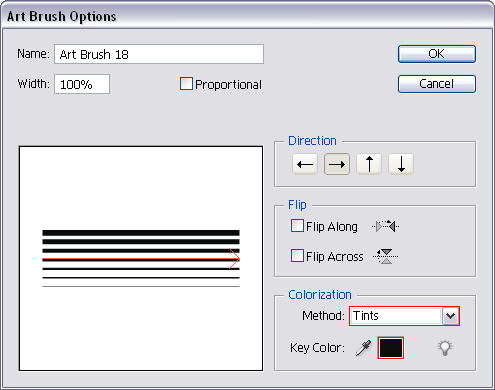The width and height of the screenshot is (495, 390).
Task: Check the Flip Across option
Action: [x=297, y=256]
